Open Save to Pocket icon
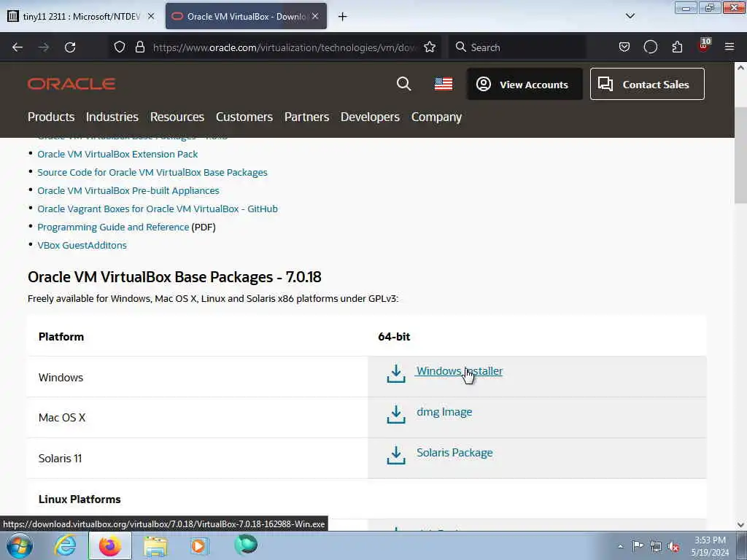Screen dimensions: 747x560 [624, 47]
